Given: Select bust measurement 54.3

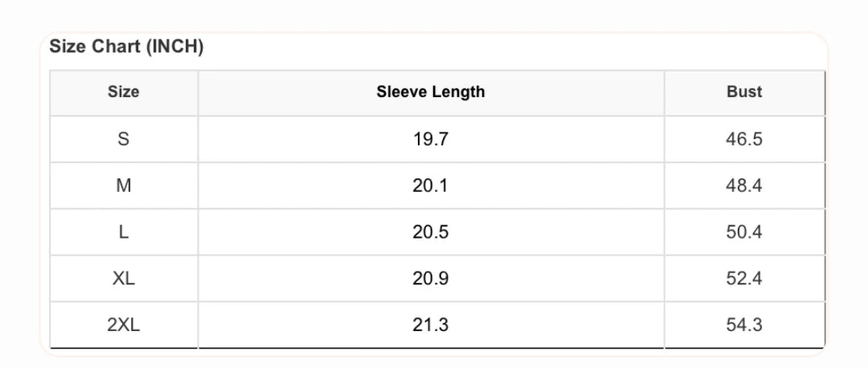Looking at the screenshot, I should (744, 325).
